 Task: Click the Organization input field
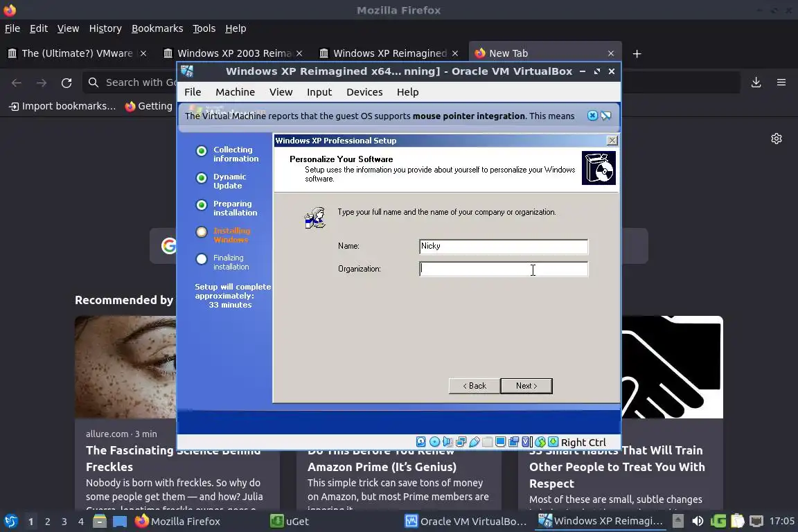(x=504, y=269)
